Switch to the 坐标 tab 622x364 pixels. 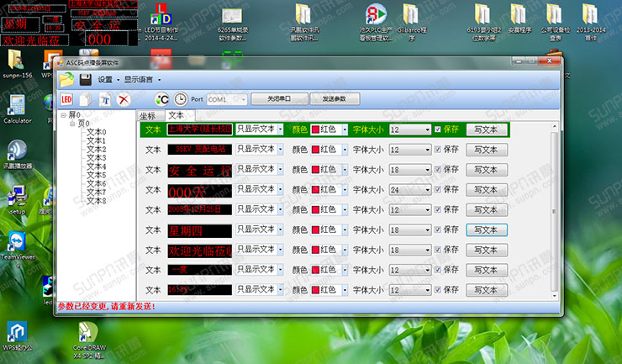(150, 115)
